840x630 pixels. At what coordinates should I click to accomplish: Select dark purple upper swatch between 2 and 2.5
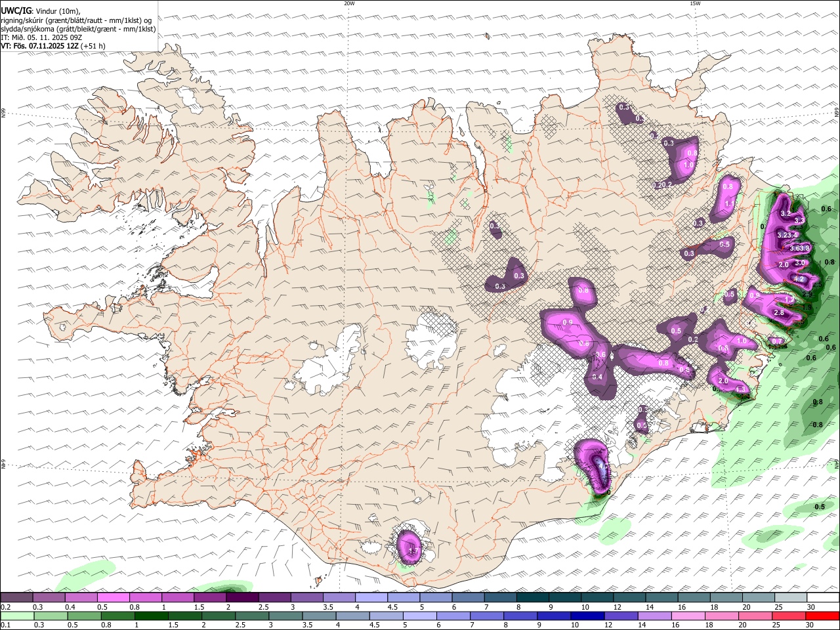click(242, 597)
